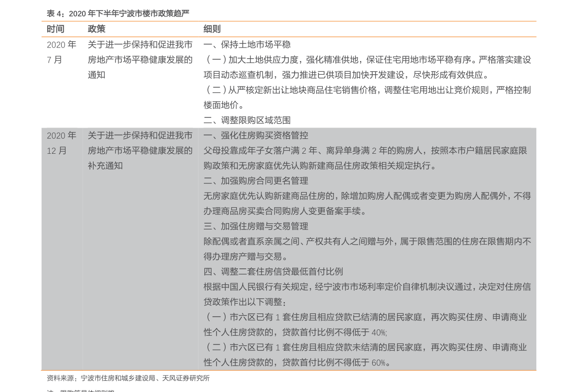Select the December 补充通知 policy title
The image size is (578, 392).
point(140,150)
